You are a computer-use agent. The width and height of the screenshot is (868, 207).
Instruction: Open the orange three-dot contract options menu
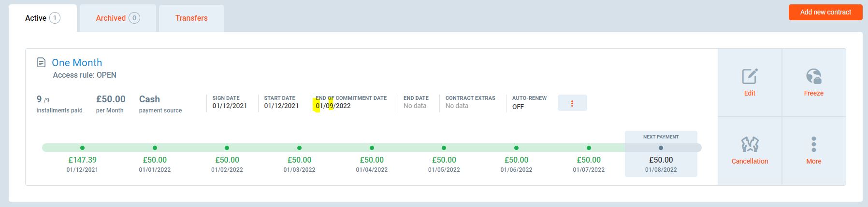tap(572, 103)
